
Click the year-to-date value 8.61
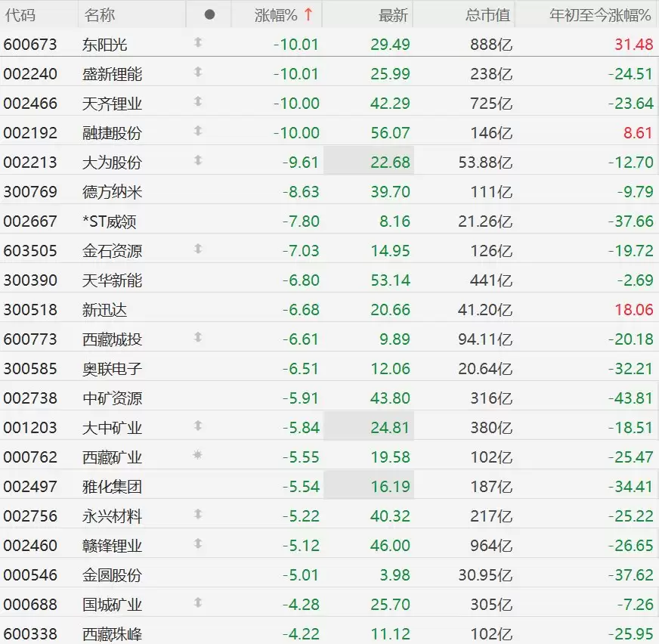(x=638, y=133)
